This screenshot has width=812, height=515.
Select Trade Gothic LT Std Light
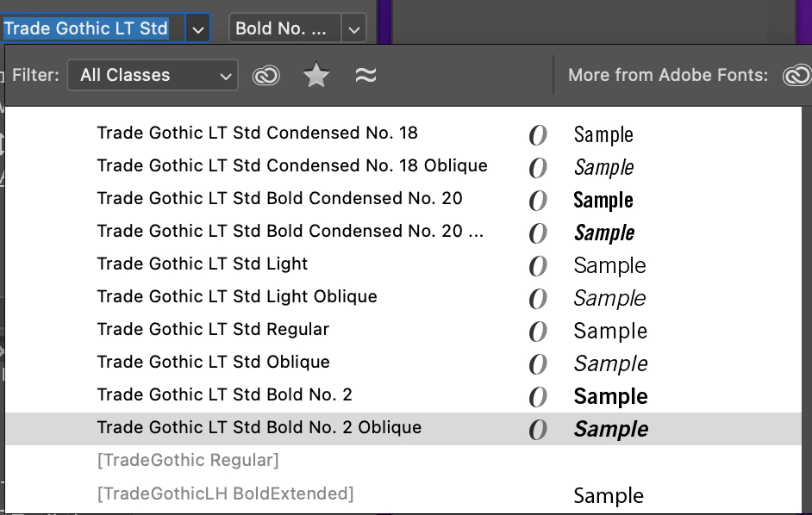point(203,264)
